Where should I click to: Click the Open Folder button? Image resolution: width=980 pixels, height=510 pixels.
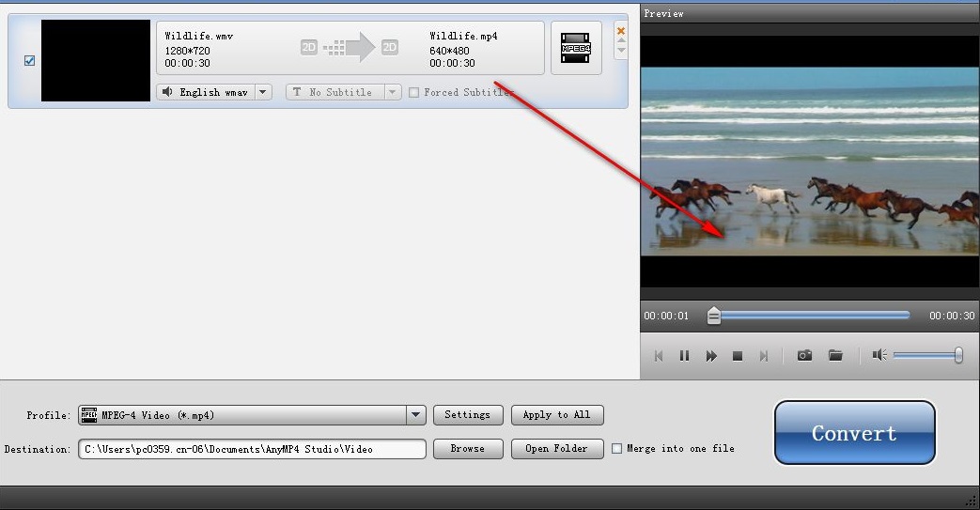[557, 449]
